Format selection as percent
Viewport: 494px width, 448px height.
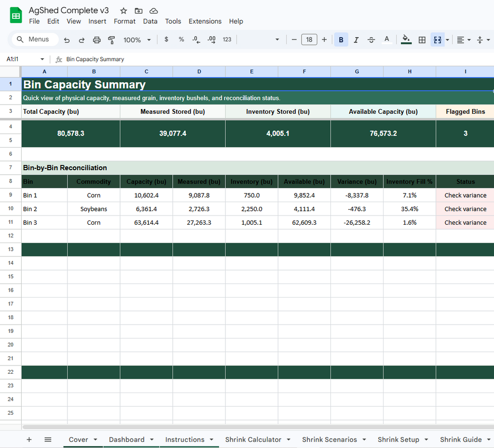click(181, 40)
